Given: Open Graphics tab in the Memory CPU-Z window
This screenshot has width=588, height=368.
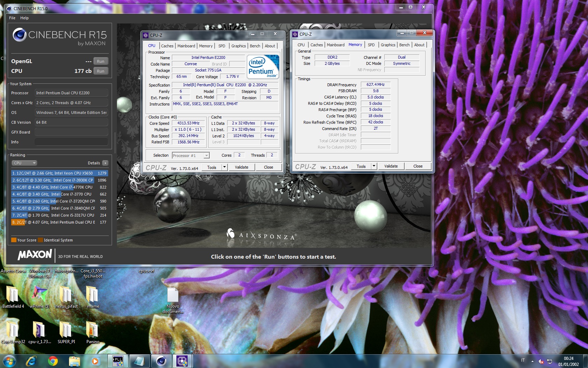Looking at the screenshot, I should pyautogui.click(x=388, y=45).
